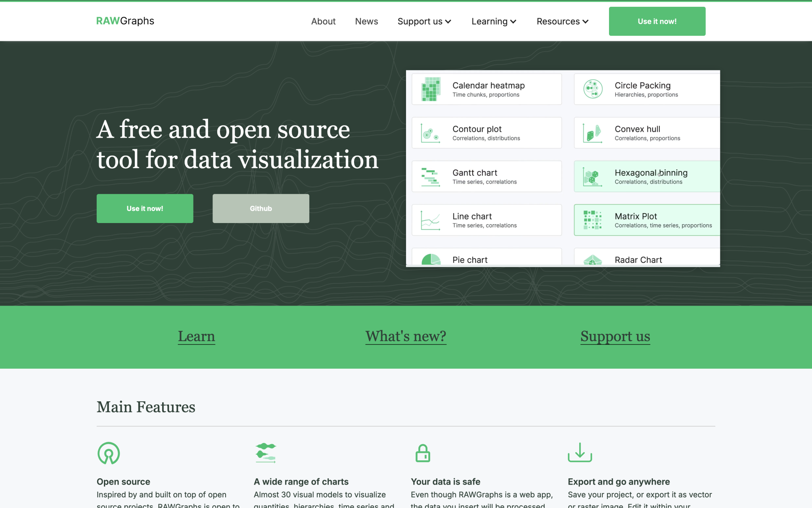The width and height of the screenshot is (812, 508).
Task: Follow the Support us banner link
Action: pyautogui.click(x=615, y=337)
